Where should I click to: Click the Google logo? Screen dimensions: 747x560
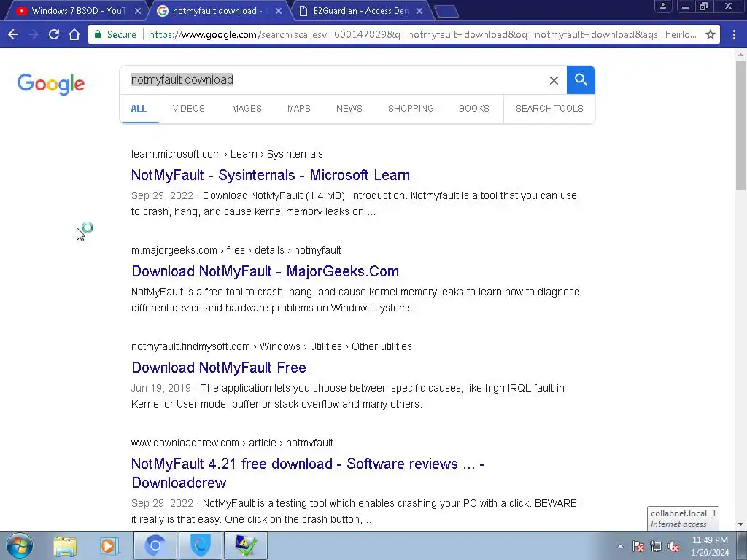click(x=51, y=84)
